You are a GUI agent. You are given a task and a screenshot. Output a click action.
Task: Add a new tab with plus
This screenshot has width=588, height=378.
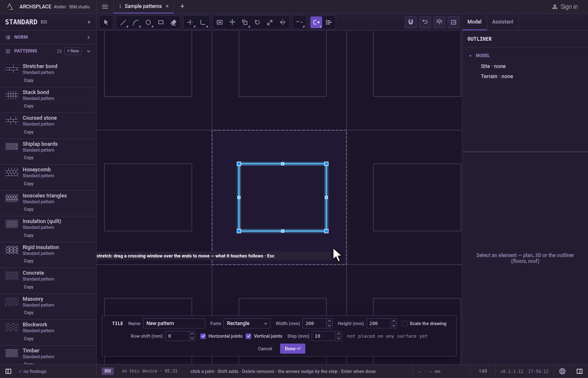tap(182, 6)
